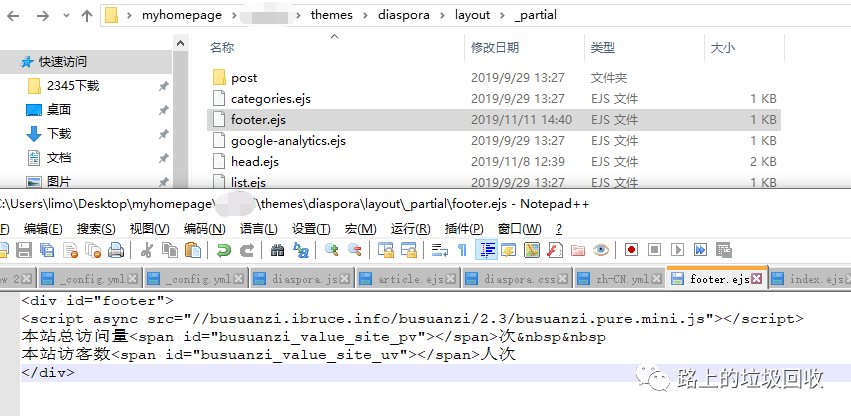Image resolution: width=851 pixels, height=416 pixels.
Task: Open Folder as Workspace icon
Action: click(x=578, y=250)
